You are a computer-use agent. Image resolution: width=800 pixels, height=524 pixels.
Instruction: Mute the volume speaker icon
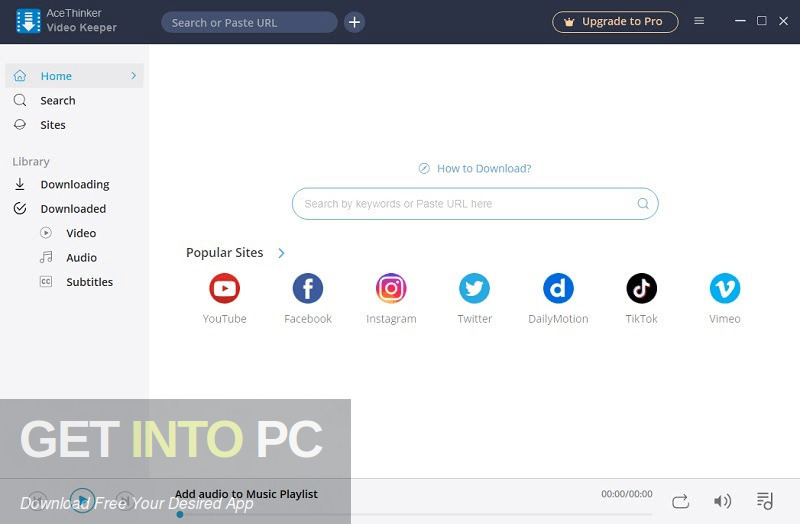722,502
